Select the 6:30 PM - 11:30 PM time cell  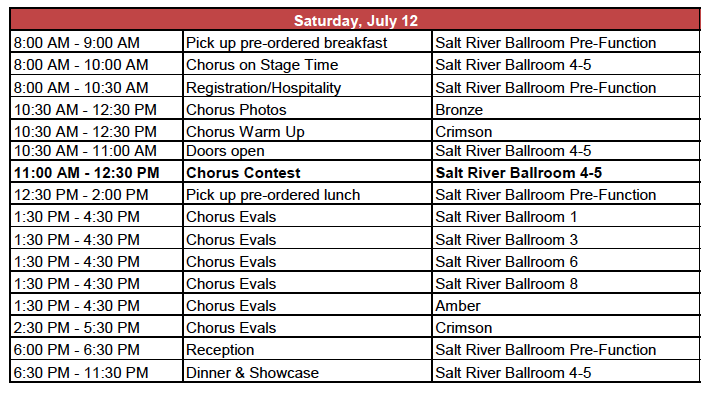(96, 372)
